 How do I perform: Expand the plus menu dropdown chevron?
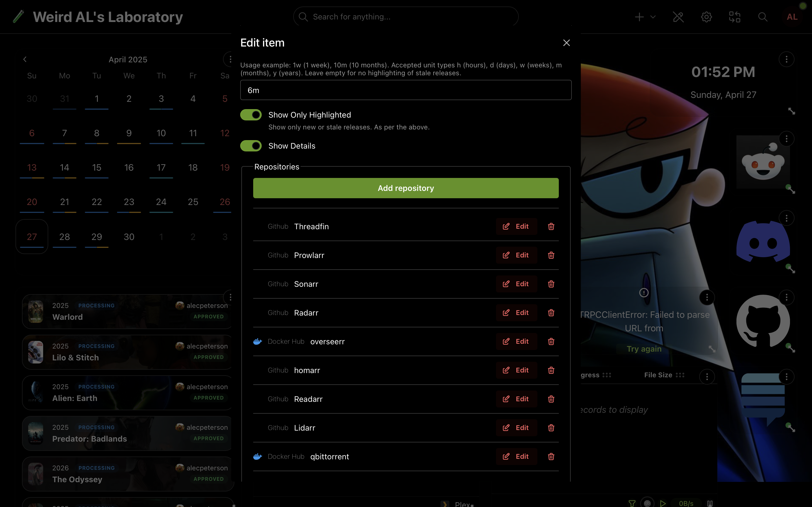click(653, 17)
